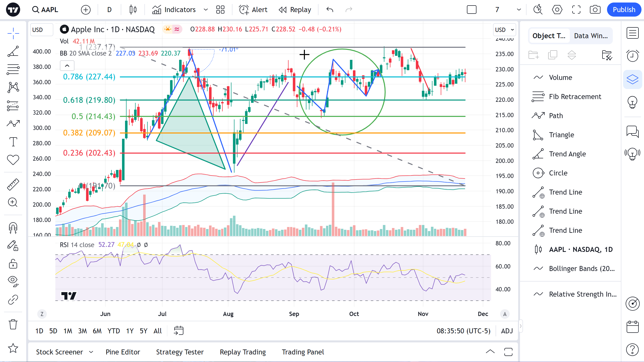Select the Text annotation tool
The height and width of the screenshot is (362, 644).
pos(13,142)
